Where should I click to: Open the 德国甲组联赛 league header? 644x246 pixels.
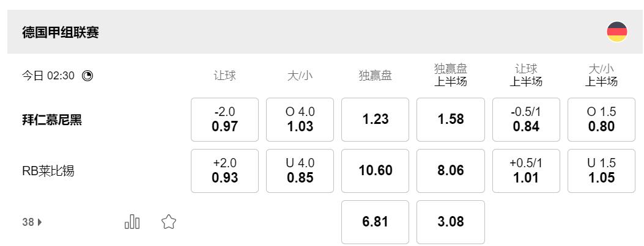[61, 32]
